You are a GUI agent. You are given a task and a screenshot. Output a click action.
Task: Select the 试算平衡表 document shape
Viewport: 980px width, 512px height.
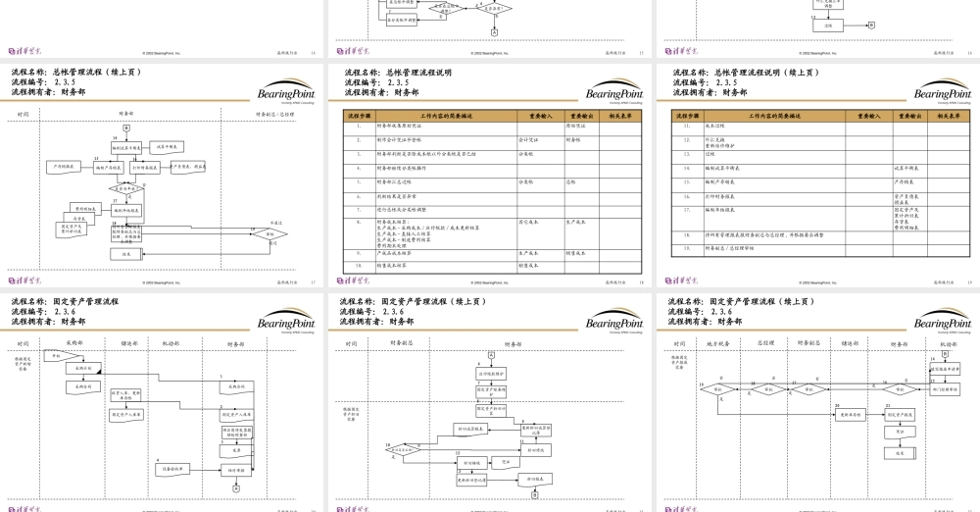tap(167, 145)
